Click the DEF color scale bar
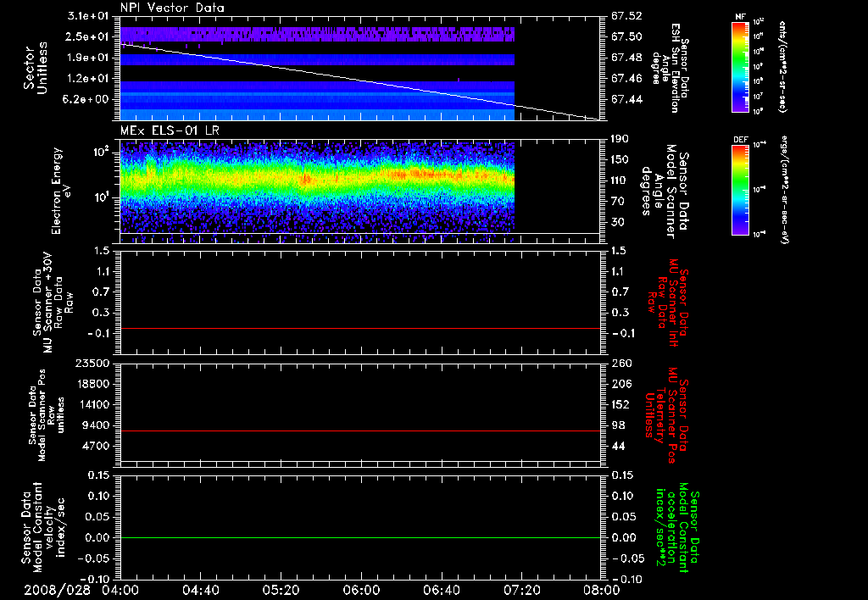The height and width of the screenshot is (600, 868). pyautogui.click(x=738, y=189)
